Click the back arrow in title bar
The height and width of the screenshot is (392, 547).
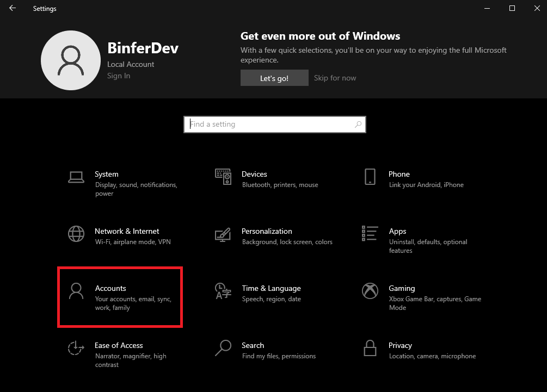[x=13, y=8]
